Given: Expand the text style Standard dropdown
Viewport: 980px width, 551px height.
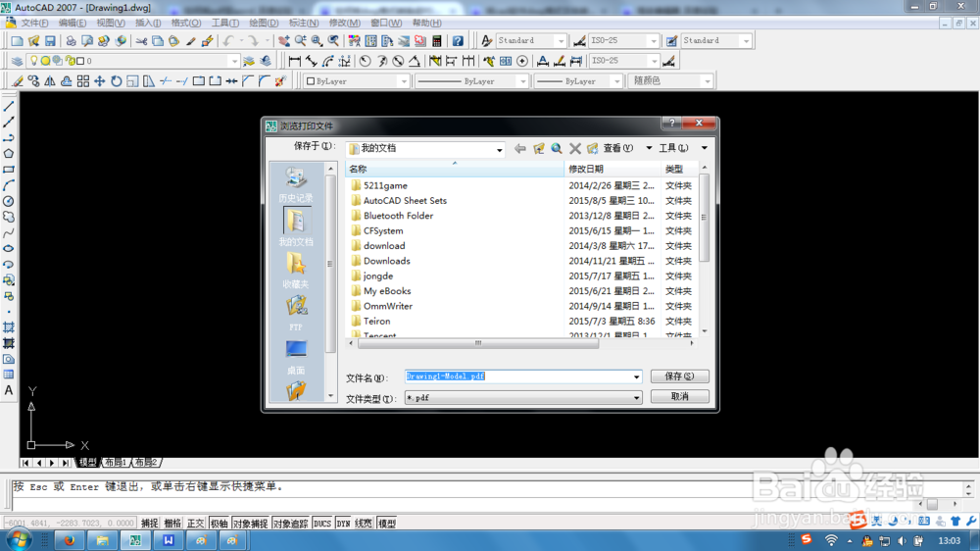Looking at the screenshot, I should [x=561, y=40].
